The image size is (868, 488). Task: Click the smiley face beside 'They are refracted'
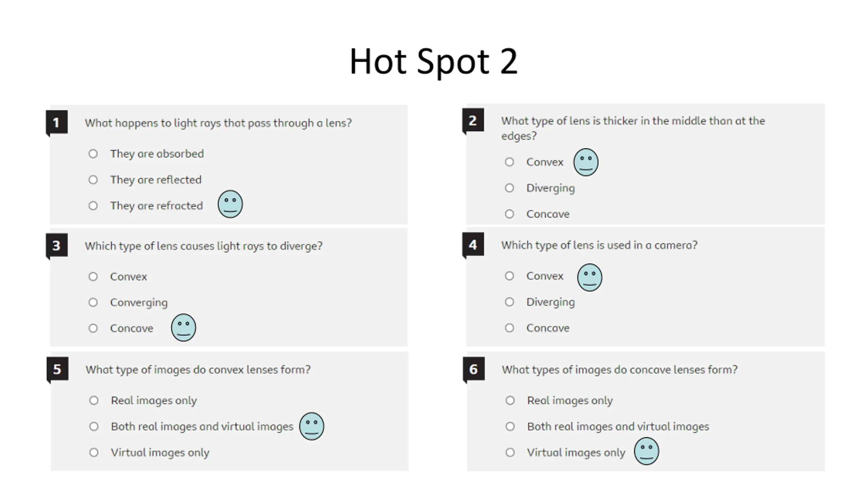click(230, 204)
